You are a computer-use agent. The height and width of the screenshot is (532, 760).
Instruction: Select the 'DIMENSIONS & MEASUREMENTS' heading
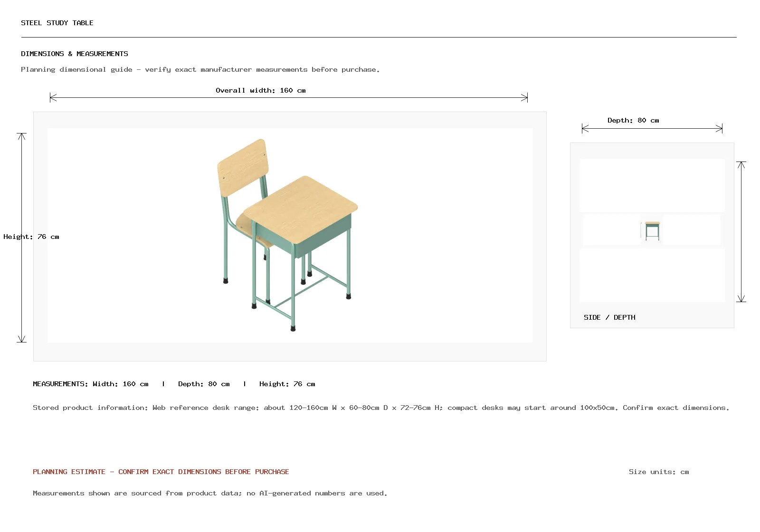click(x=75, y=54)
